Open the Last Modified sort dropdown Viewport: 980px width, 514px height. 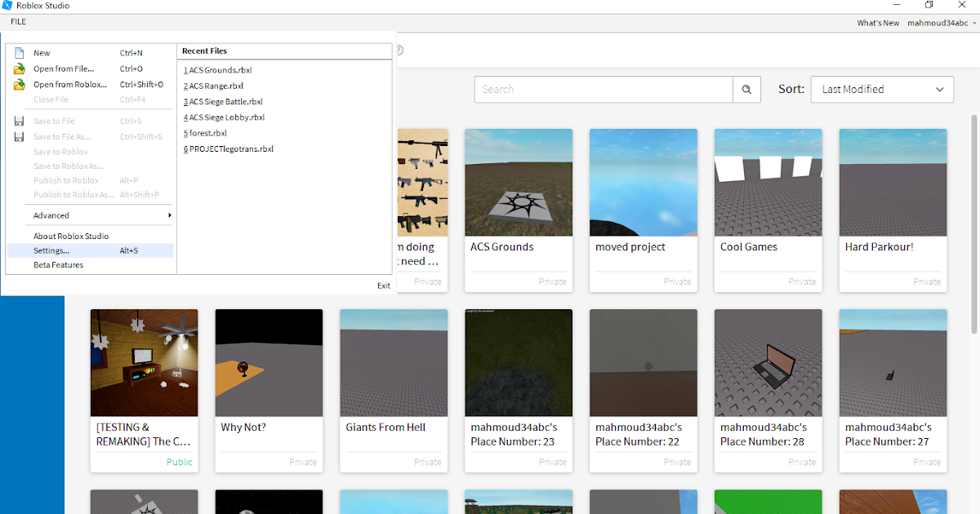(881, 89)
